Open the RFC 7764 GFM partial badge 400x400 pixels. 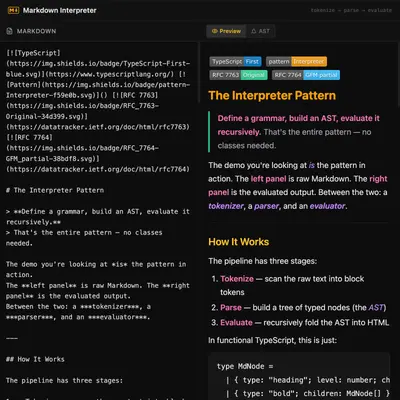click(306, 75)
